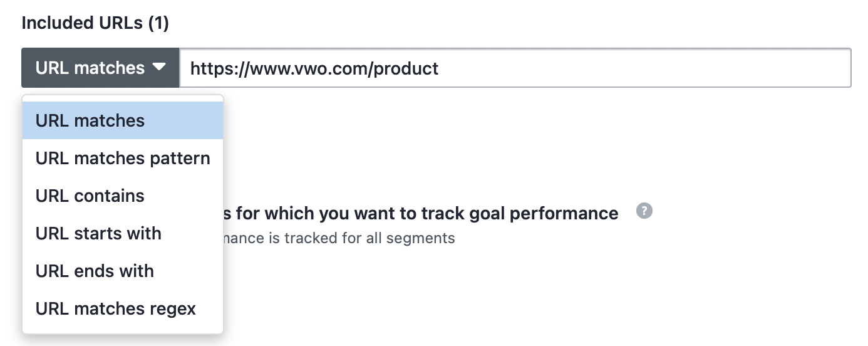Pick URL starts with in dropdown
The width and height of the screenshot is (868, 346).
(x=123, y=233)
